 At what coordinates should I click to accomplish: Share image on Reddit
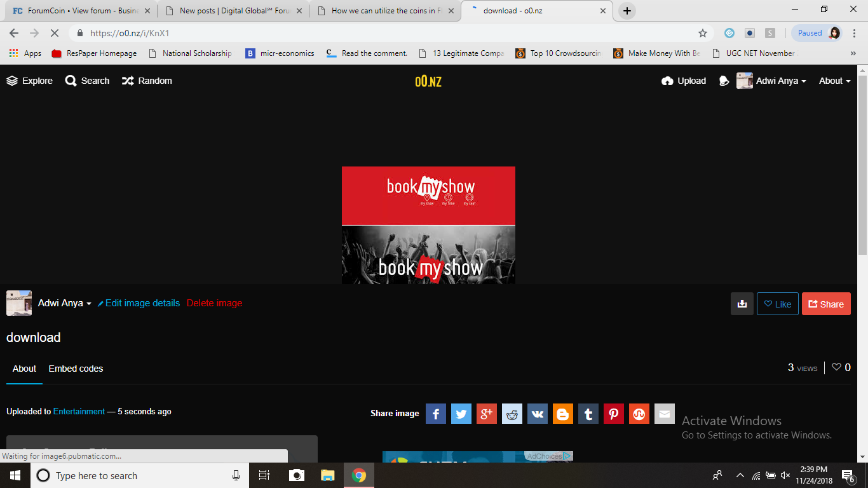pyautogui.click(x=512, y=414)
